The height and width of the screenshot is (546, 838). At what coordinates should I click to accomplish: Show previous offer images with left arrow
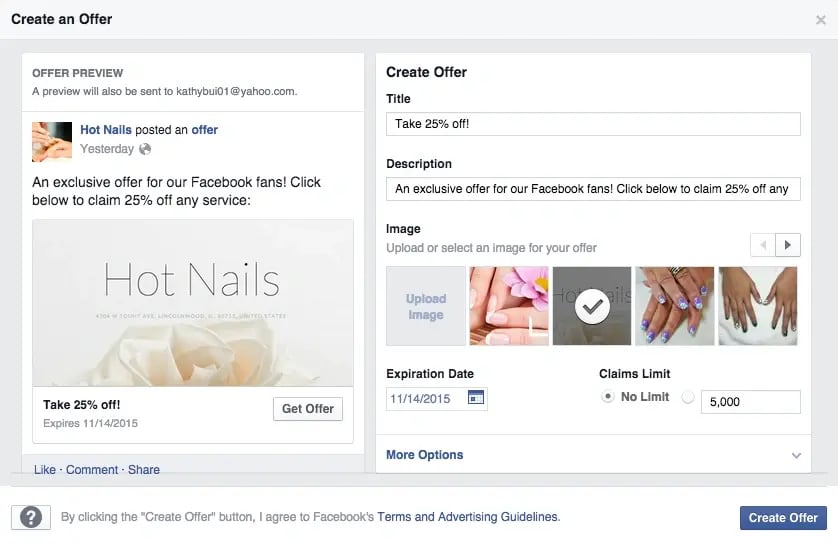point(763,245)
